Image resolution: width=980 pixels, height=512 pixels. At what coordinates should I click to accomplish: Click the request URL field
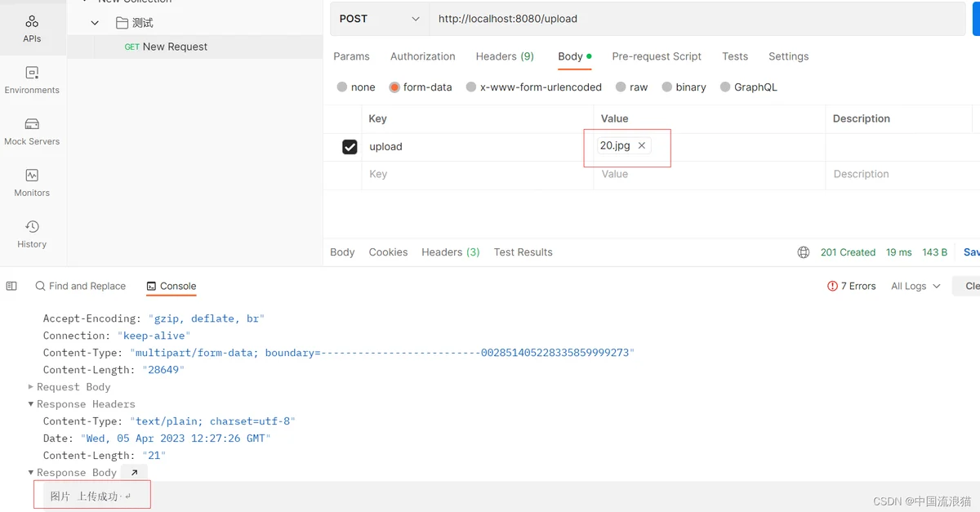tap(697, 19)
